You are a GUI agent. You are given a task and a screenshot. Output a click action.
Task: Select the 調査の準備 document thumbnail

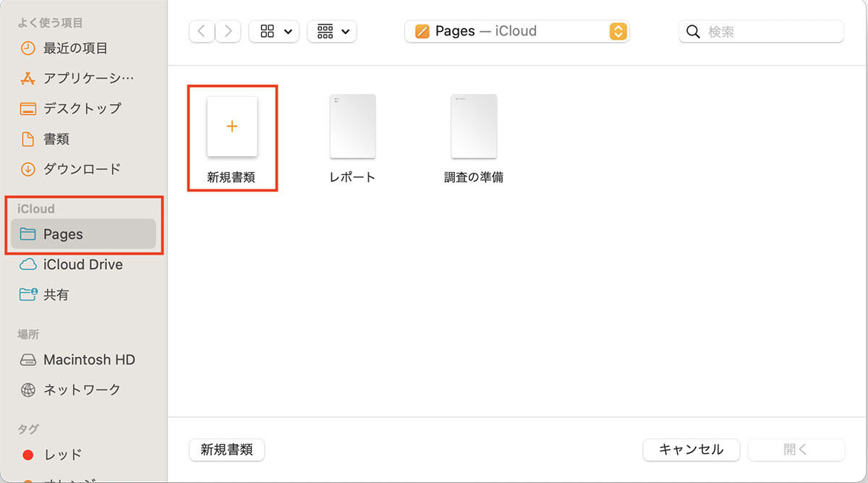coord(474,126)
